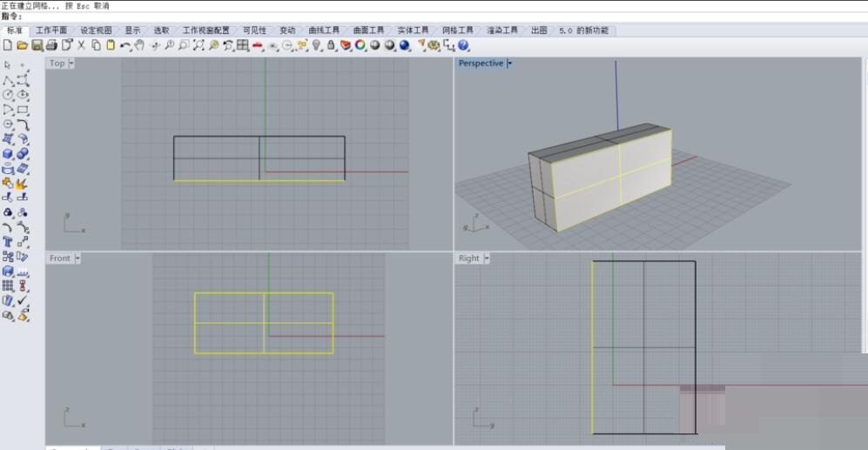
Task: Expand the Right viewport dropdown arrow
Action: coord(487,259)
